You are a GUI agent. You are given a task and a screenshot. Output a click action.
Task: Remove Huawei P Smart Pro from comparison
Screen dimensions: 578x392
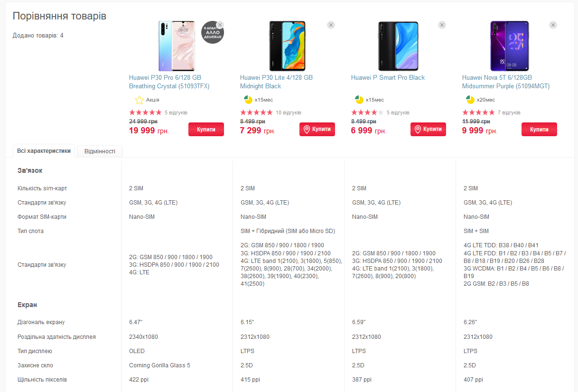point(442,25)
